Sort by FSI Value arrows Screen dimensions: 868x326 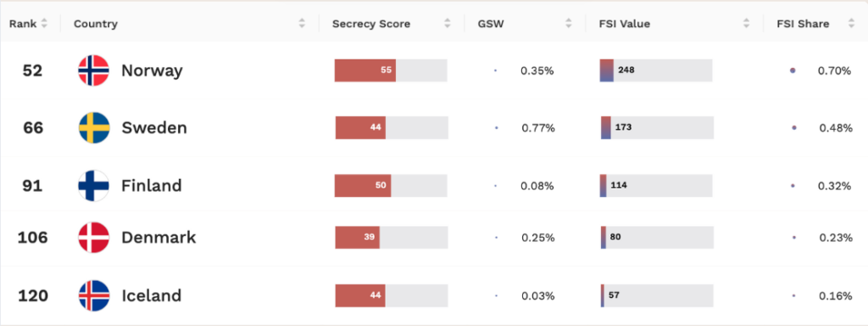tap(746, 24)
